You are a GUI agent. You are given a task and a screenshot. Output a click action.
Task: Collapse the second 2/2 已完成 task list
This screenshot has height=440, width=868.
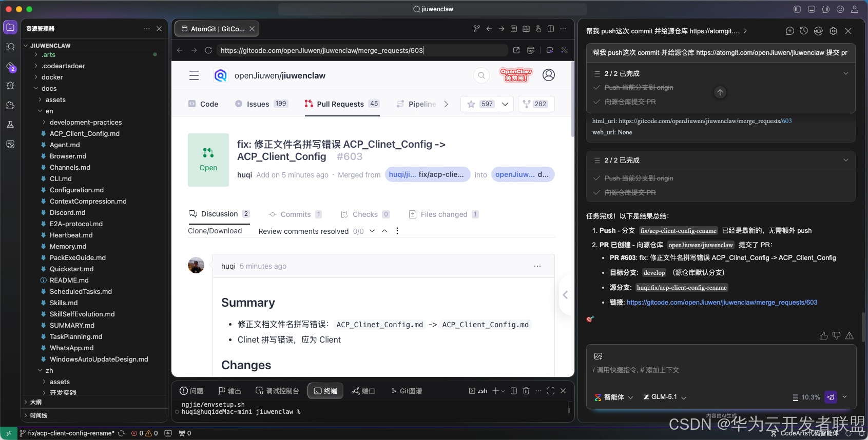[846, 160]
